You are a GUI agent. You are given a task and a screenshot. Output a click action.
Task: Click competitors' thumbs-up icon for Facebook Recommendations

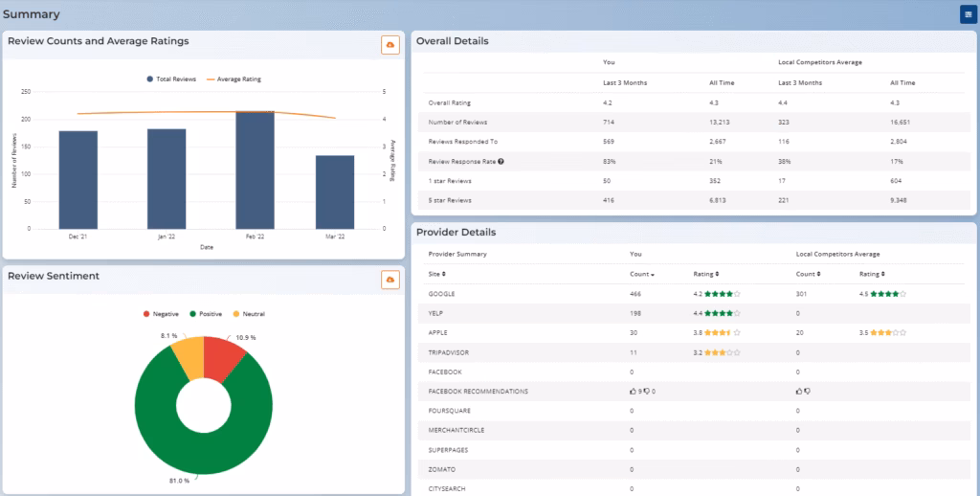click(x=799, y=392)
